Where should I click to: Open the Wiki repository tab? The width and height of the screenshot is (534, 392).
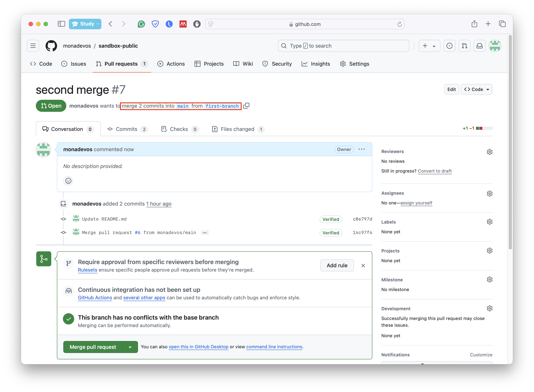pos(243,64)
